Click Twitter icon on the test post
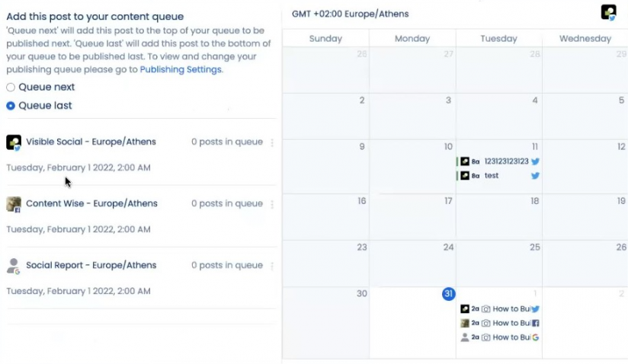628x364 pixels. 535,176
